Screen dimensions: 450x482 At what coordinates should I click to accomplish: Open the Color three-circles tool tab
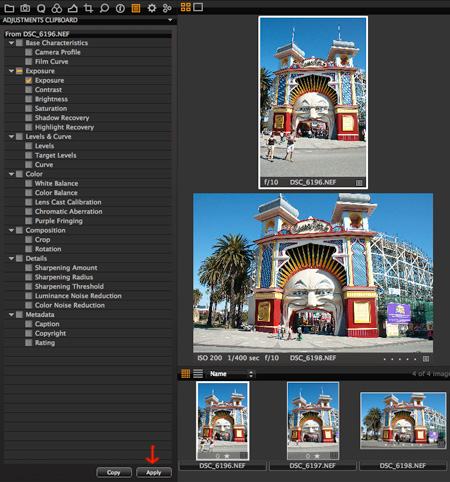tap(57, 8)
